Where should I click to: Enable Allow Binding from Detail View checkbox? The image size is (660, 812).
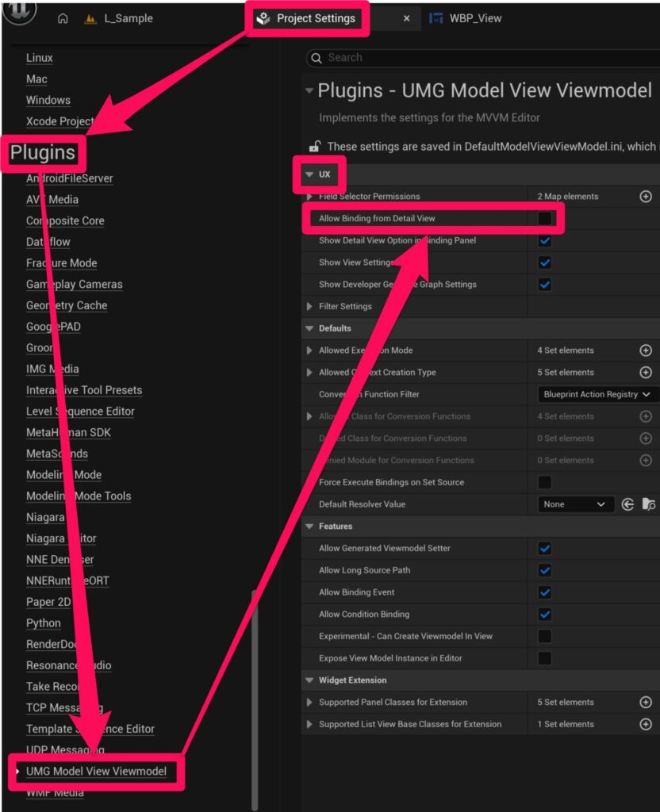coord(545,218)
